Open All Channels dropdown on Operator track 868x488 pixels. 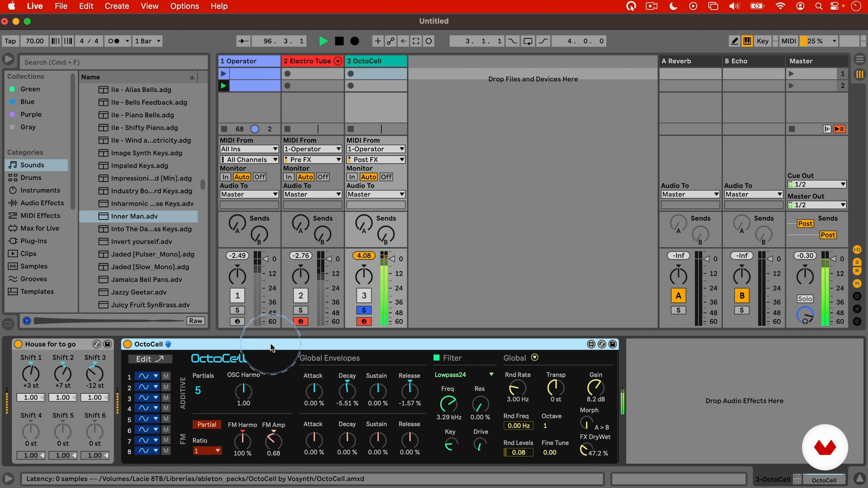[249, 160]
